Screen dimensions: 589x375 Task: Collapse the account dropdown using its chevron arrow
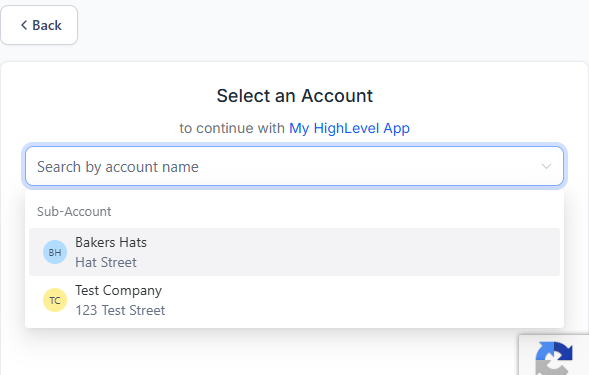click(546, 166)
